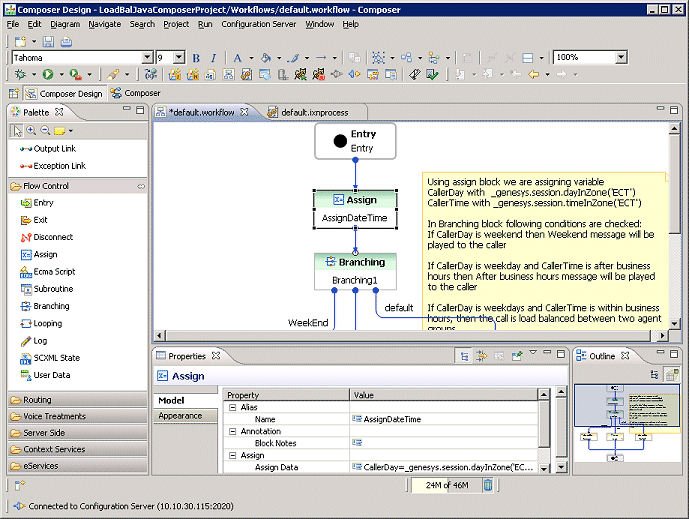
Task: Click the Palette Note tool
Action: (x=59, y=131)
